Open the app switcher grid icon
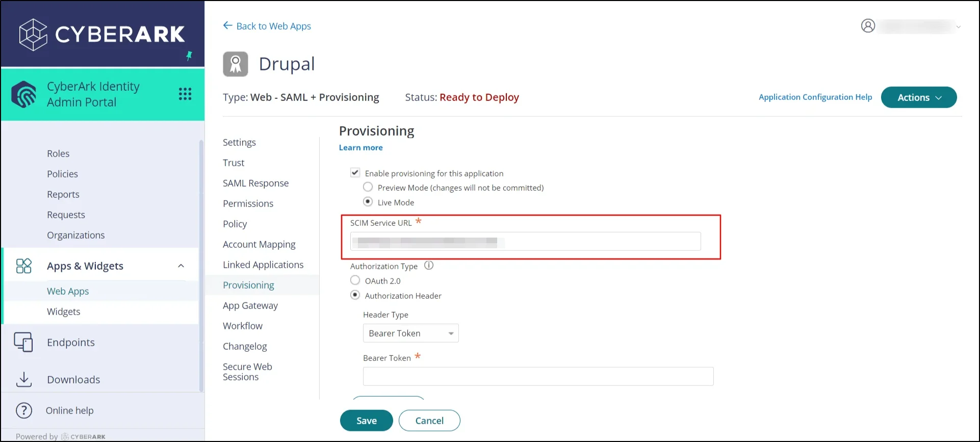Viewport: 980px width, 442px height. click(x=185, y=94)
